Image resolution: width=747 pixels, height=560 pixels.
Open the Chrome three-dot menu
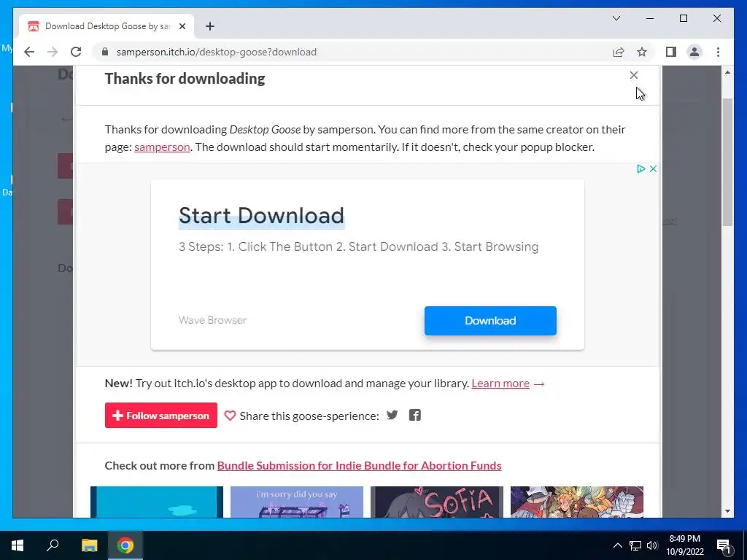718,52
